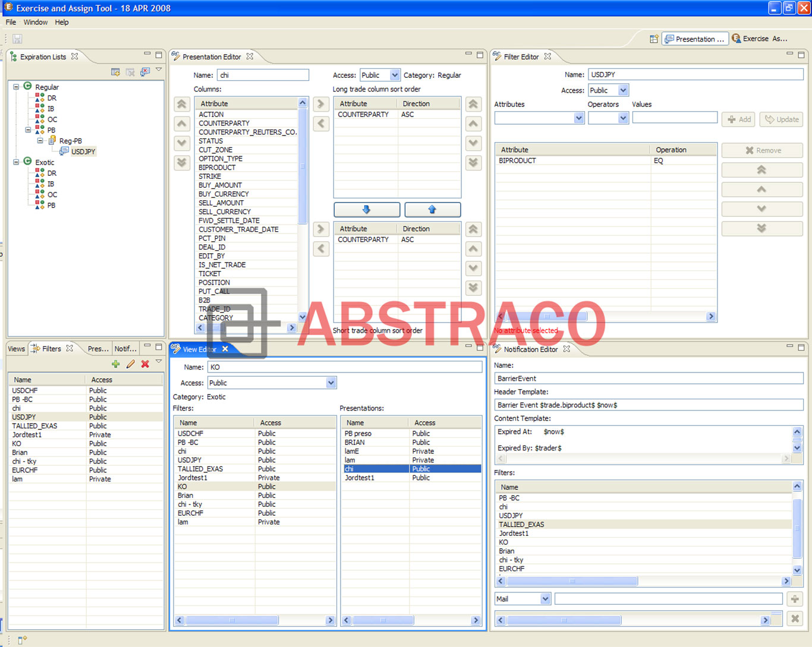Click the Save icon in the toolbar
The width and height of the screenshot is (812, 647).
(x=17, y=38)
